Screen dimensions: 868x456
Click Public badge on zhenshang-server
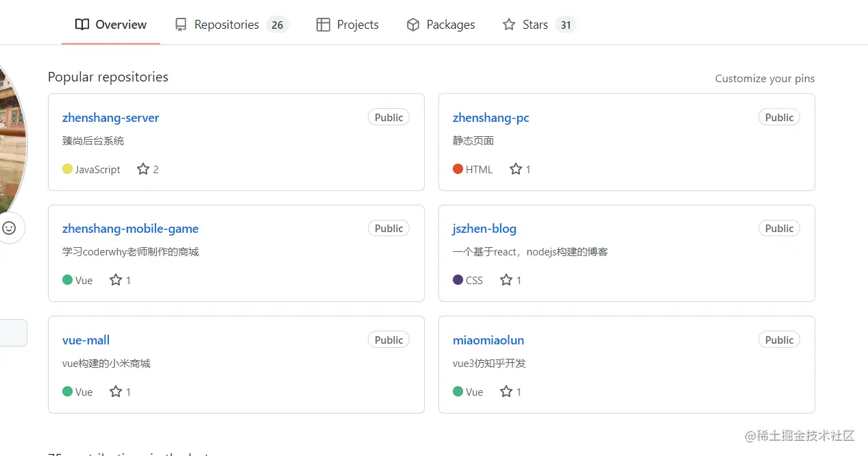pyautogui.click(x=389, y=117)
